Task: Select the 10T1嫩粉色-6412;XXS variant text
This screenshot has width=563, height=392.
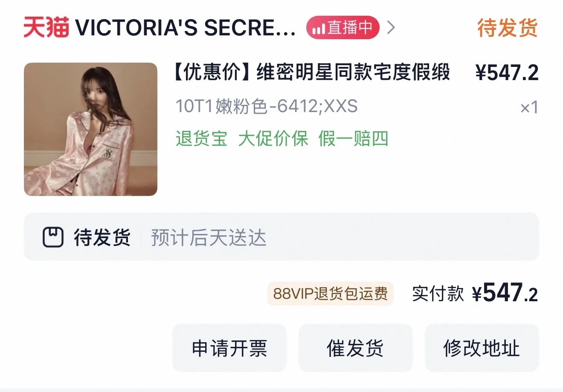Action: (267, 106)
